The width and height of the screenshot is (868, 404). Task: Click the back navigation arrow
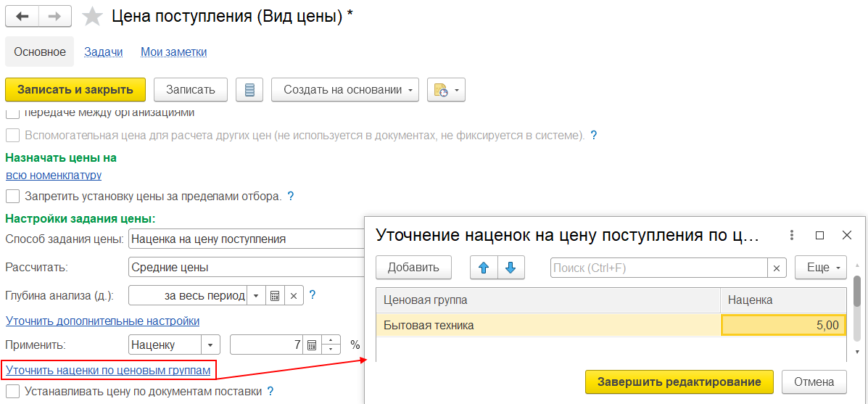click(22, 16)
